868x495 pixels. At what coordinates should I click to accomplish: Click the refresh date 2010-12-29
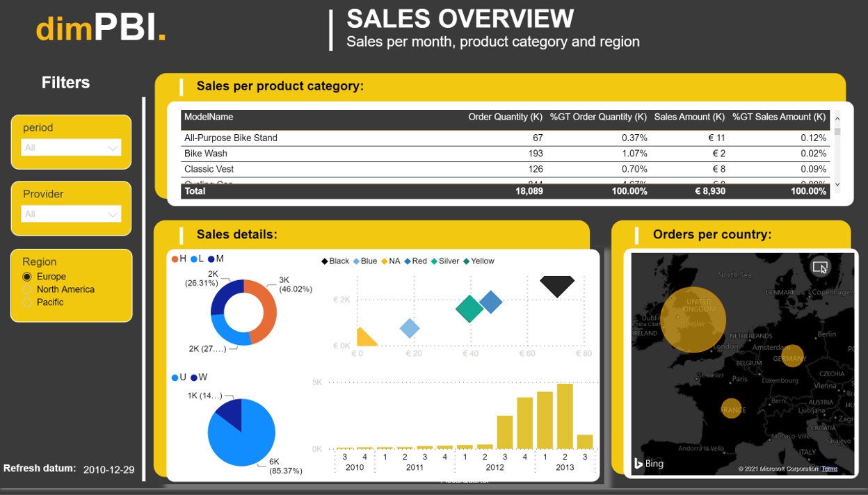(108, 470)
